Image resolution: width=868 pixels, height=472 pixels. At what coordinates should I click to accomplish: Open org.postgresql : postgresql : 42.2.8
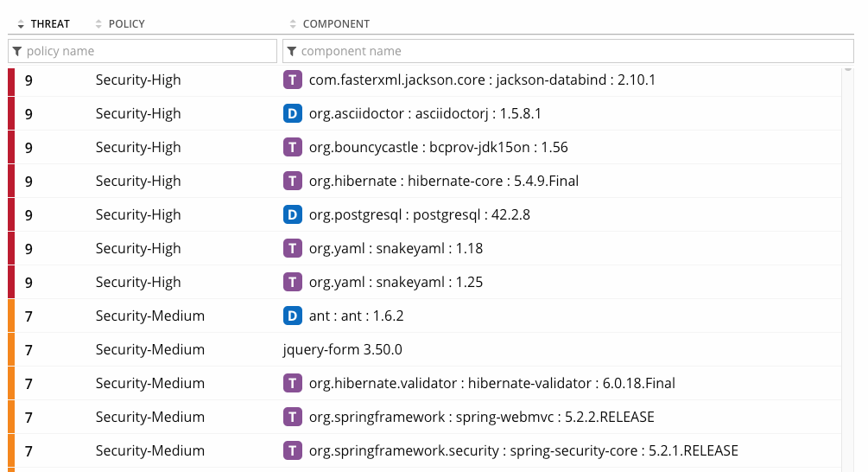click(419, 215)
